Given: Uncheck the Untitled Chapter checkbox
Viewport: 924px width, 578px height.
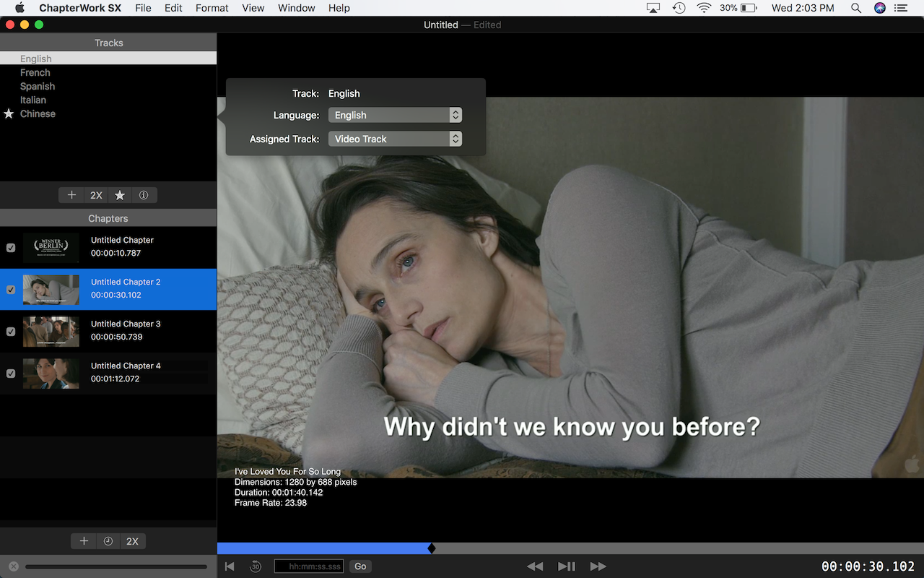Looking at the screenshot, I should coord(11,248).
